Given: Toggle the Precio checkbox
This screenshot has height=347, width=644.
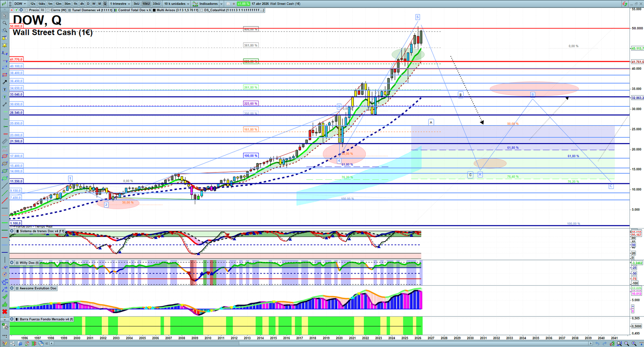Looking at the screenshot, I should [27, 10].
